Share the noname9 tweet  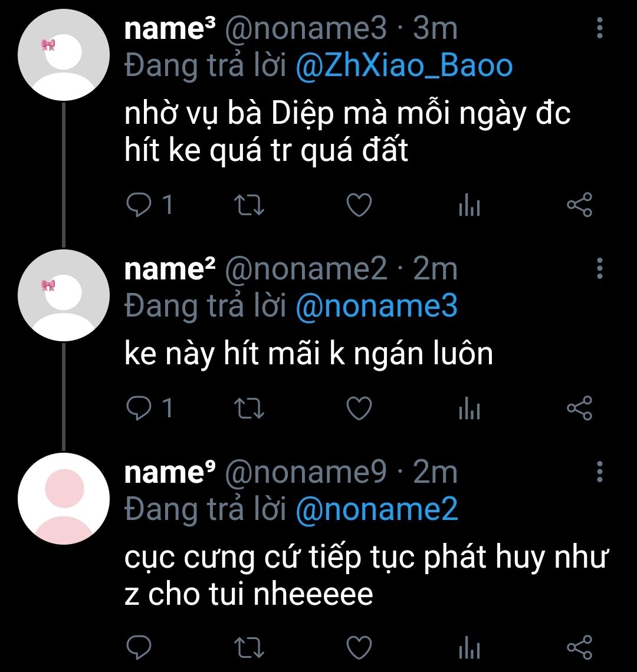pos(579,647)
